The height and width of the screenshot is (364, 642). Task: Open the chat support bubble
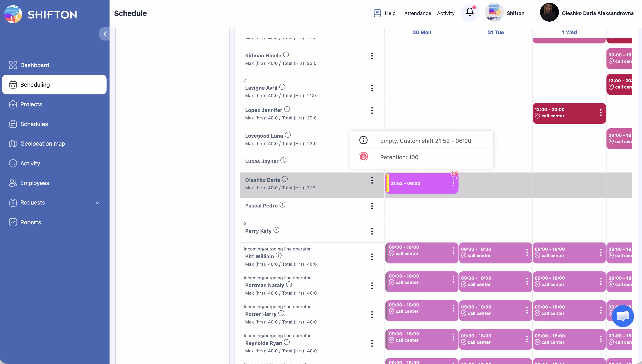622,316
